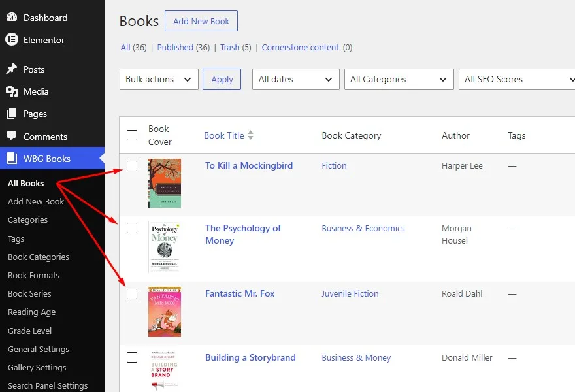
Task: Open General Settings submenu item
Action: (38, 349)
